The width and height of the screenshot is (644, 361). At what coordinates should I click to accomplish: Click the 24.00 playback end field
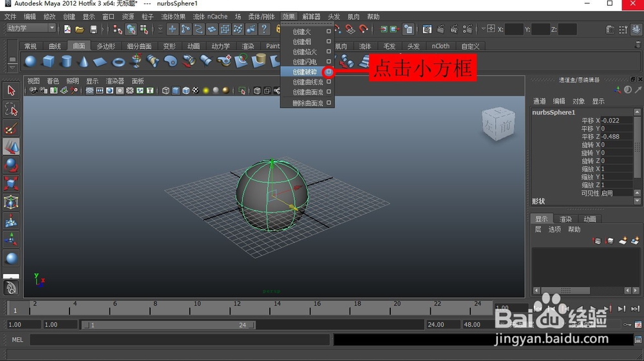click(443, 324)
